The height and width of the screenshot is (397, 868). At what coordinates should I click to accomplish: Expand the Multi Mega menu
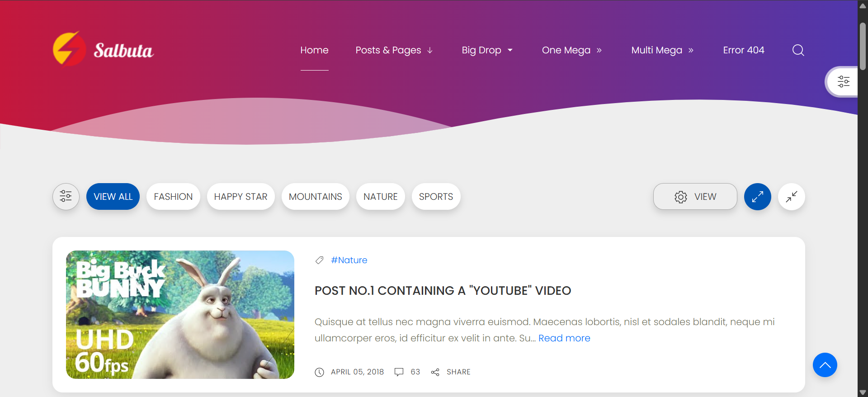tap(662, 50)
